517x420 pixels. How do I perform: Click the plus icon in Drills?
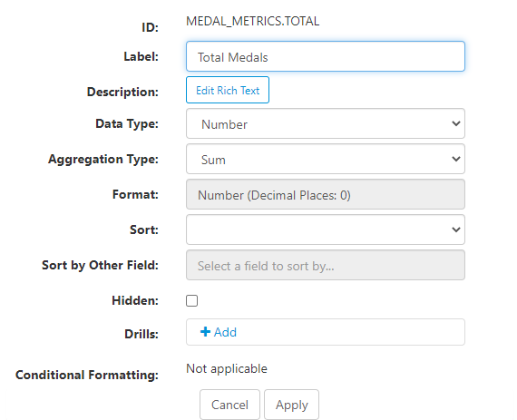click(205, 332)
